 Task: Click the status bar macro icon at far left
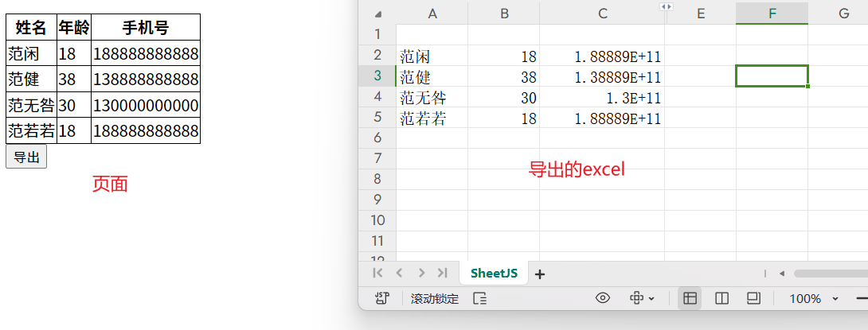(382, 298)
